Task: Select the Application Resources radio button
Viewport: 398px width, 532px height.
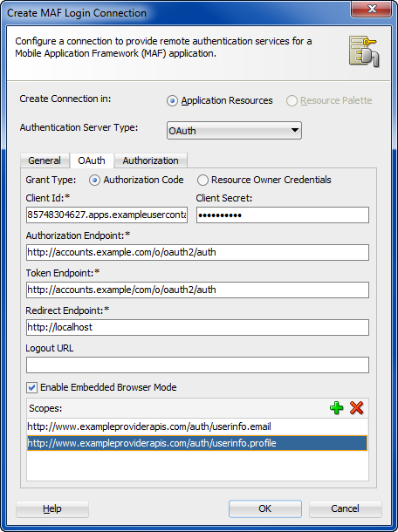Action: point(172,101)
